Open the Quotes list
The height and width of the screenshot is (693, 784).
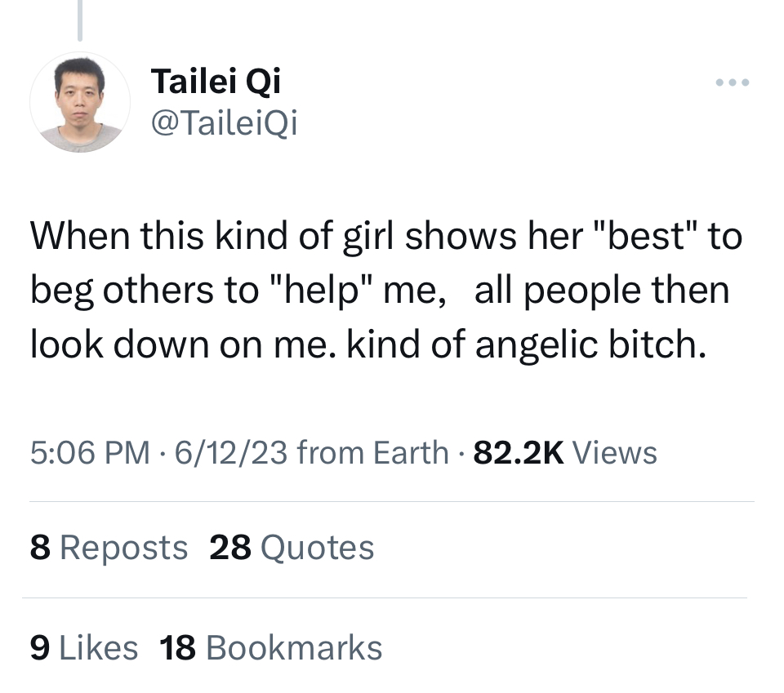[317, 547]
